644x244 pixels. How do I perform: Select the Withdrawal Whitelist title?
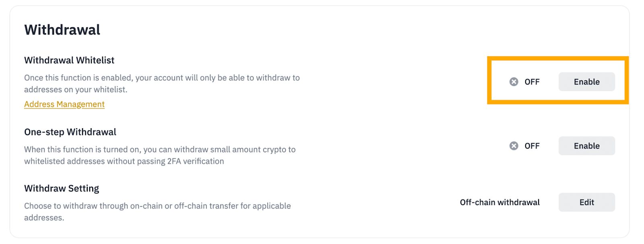point(69,60)
